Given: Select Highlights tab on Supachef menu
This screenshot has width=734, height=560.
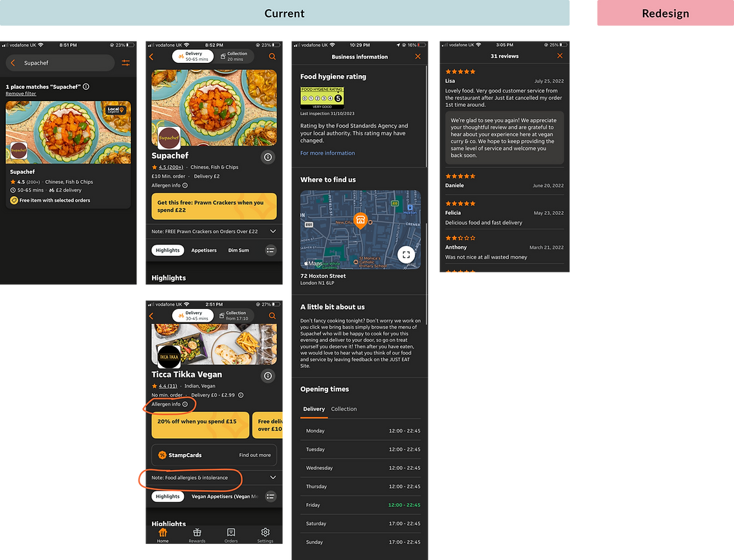Looking at the screenshot, I should coord(168,251).
